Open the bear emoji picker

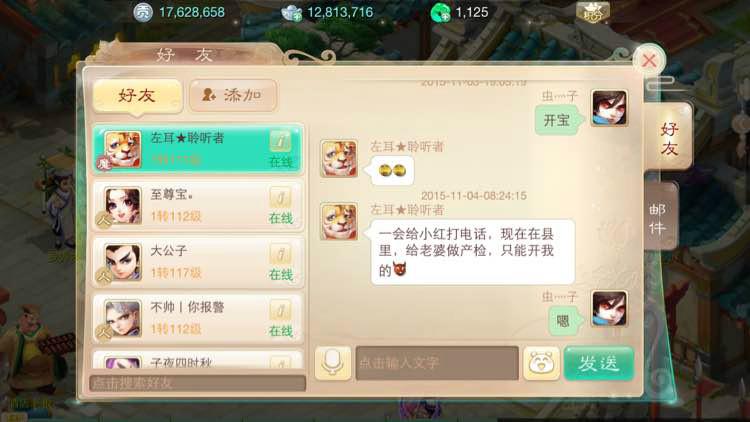(x=541, y=363)
